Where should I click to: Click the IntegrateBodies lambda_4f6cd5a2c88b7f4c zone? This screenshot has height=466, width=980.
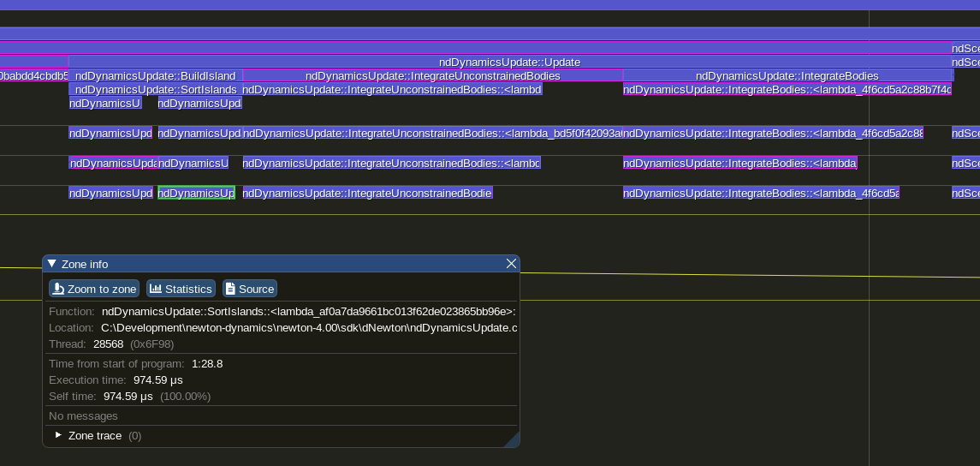[787, 89]
